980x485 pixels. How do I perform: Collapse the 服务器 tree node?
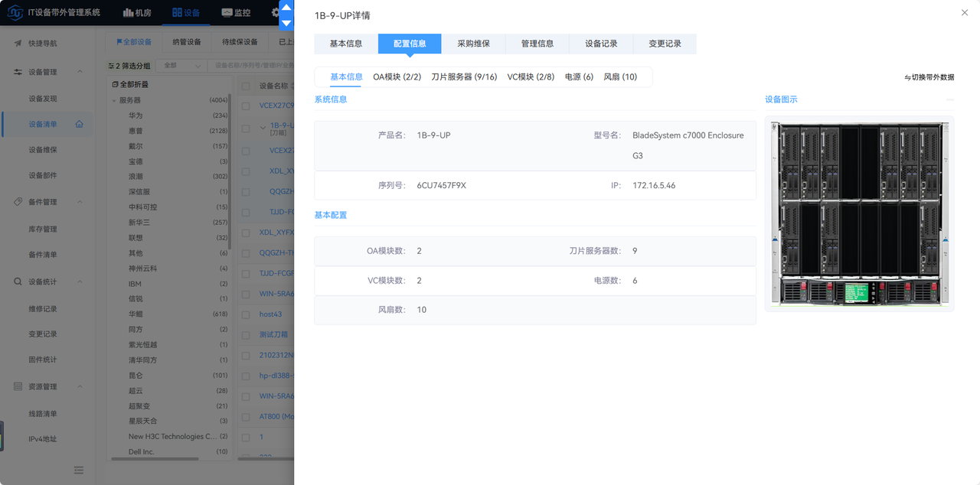pos(114,100)
